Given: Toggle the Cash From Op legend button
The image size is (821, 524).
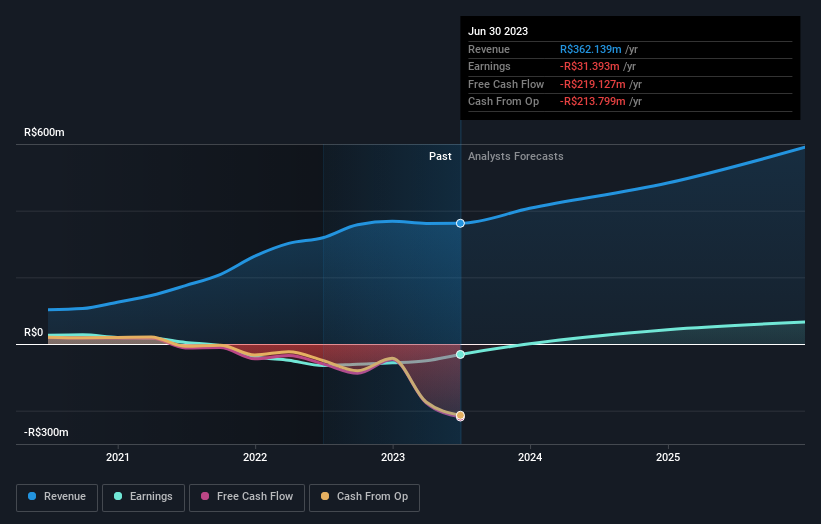Looking at the screenshot, I should pos(364,497).
